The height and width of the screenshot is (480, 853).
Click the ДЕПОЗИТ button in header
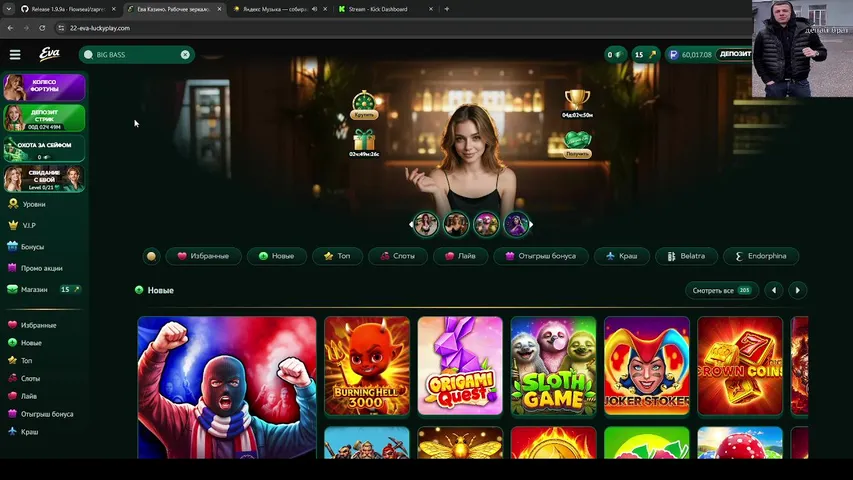[x=734, y=54]
